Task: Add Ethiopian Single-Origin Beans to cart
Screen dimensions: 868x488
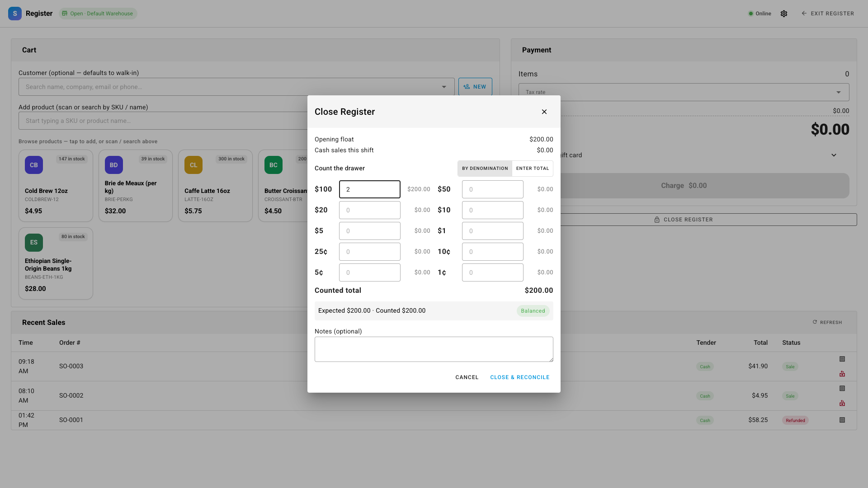Action: [56, 263]
